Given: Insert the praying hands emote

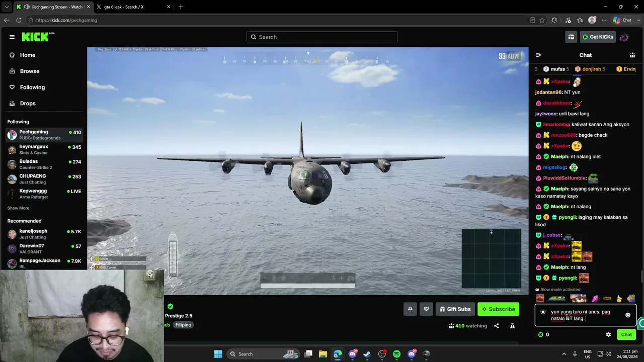Looking at the screenshot, I should [595, 299].
